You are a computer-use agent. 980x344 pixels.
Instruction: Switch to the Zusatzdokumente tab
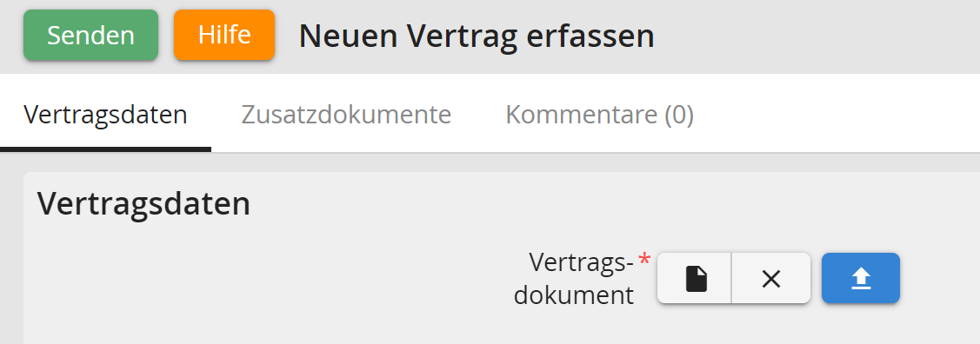(346, 115)
